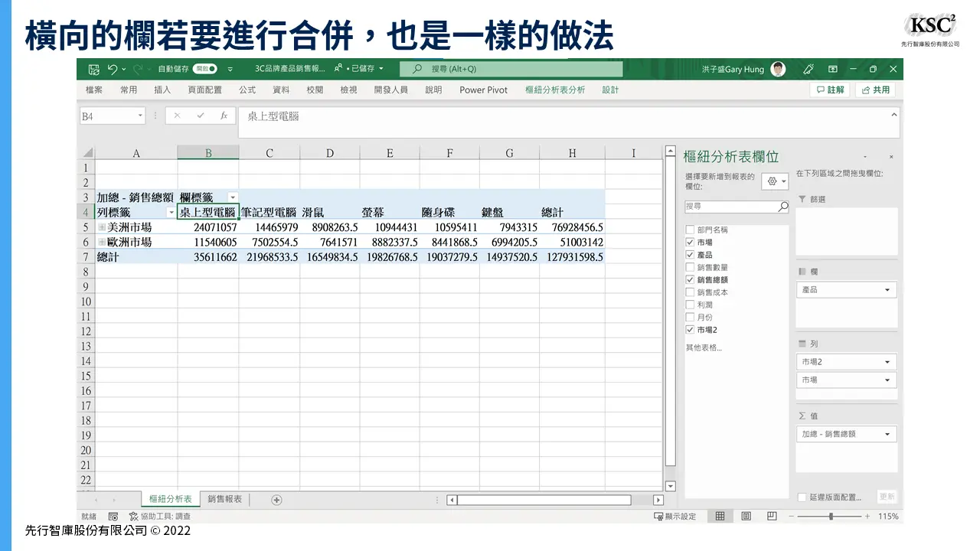Click 協助工具: 調查 accessibility status
980x551 pixels.
(160, 517)
